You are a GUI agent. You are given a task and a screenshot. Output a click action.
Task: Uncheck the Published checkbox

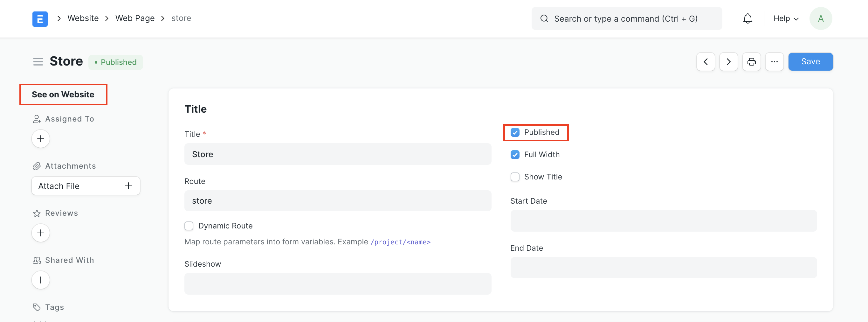click(515, 132)
